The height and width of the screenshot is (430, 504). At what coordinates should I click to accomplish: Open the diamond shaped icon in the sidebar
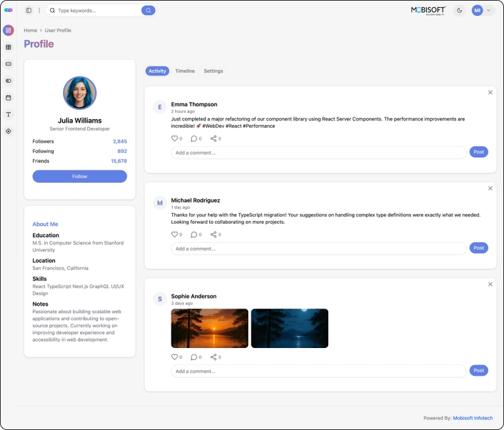click(8, 131)
